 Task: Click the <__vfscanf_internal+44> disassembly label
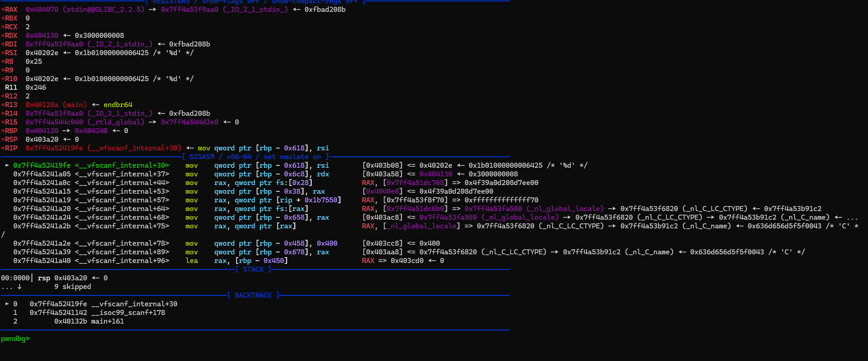click(x=122, y=183)
